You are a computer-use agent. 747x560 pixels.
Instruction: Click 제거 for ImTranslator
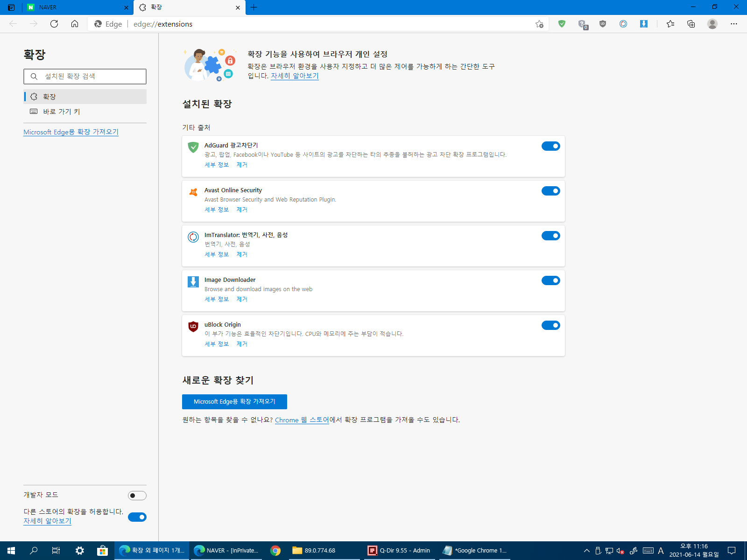pos(242,254)
